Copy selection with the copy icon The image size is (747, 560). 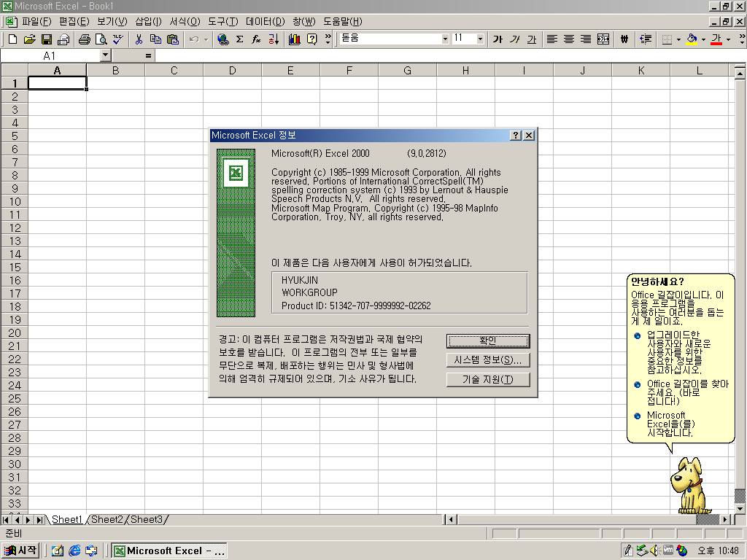click(x=155, y=39)
